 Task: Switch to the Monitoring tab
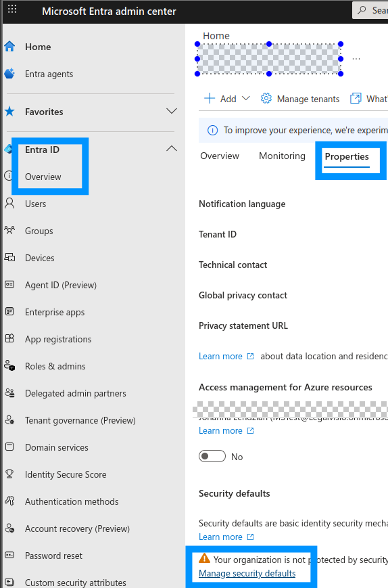point(282,156)
